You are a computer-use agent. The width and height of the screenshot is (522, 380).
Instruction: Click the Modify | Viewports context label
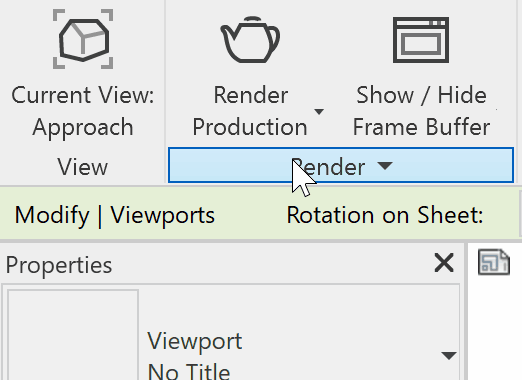click(115, 215)
